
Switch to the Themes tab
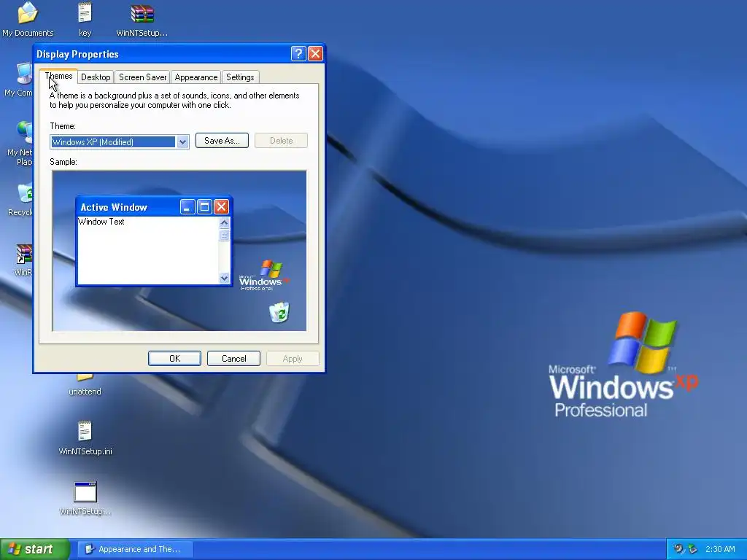pos(58,76)
